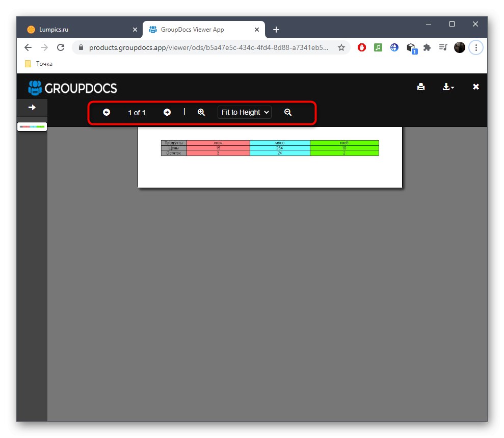This screenshot has height=438, width=504.
Task: Close the Lumpics.ru tab
Action: coord(135,30)
